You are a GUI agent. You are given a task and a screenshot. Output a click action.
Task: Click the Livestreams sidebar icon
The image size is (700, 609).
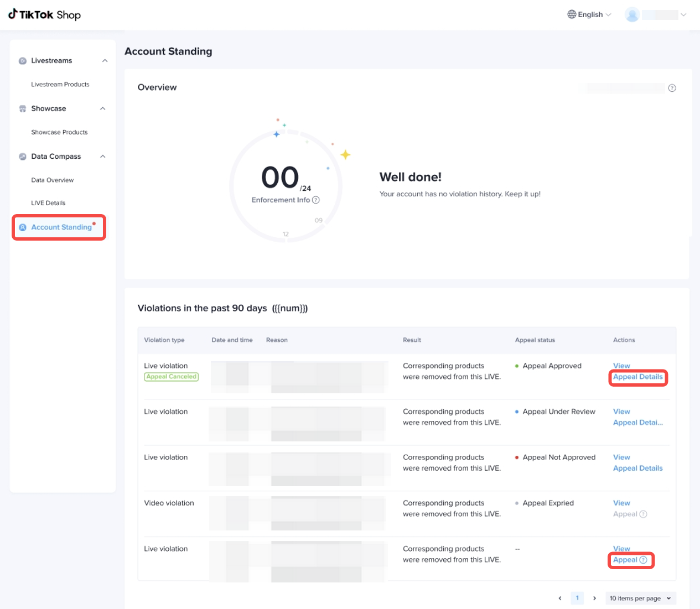tap(23, 61)
